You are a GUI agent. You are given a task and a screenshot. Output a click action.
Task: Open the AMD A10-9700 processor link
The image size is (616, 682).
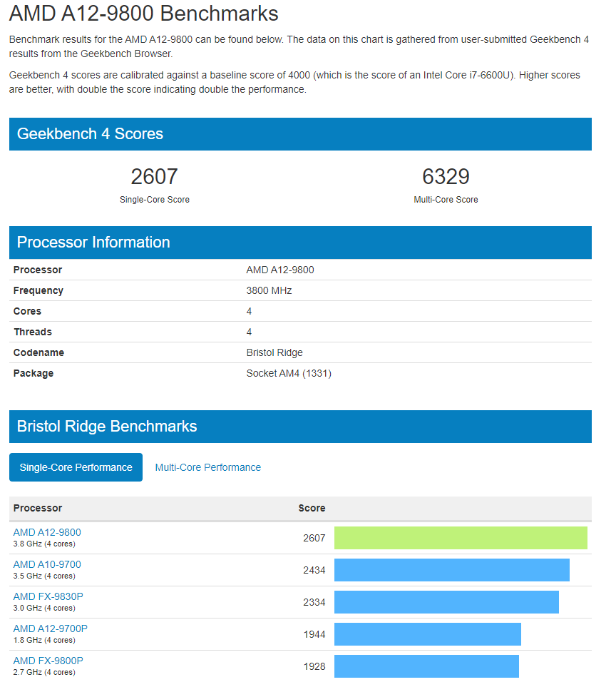tap(47, 564)
